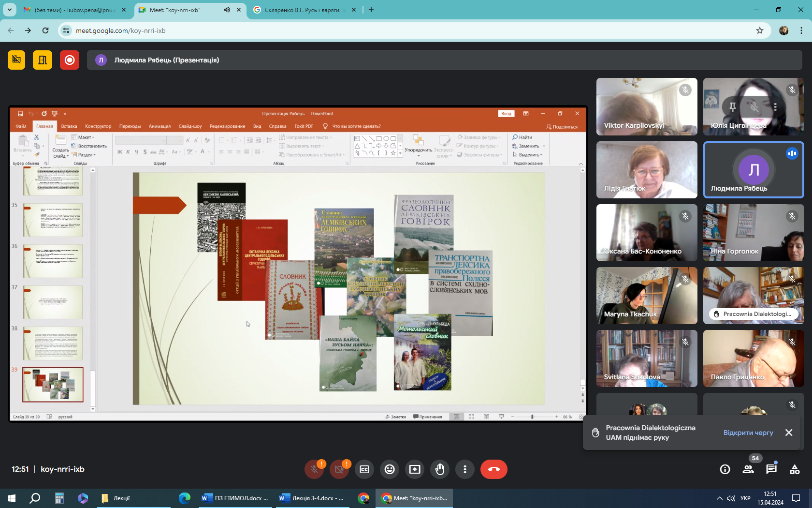Open the activities shapes icon

coord(795,469)
